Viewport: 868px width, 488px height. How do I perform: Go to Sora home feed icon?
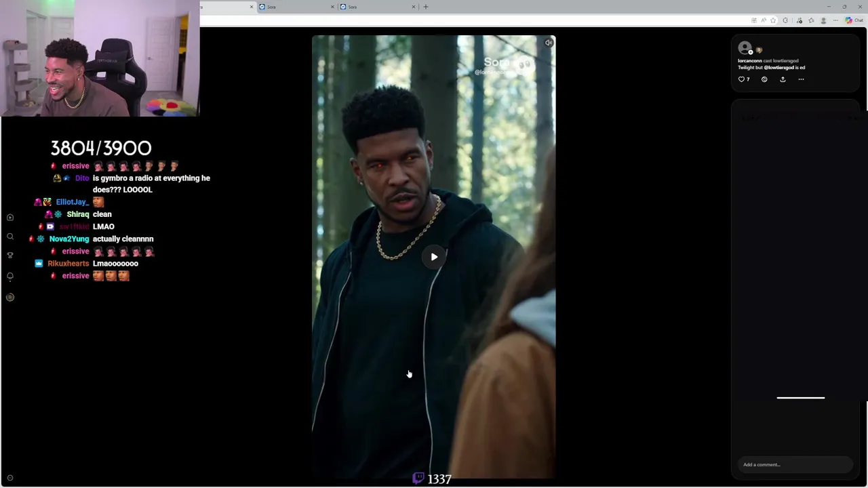(x=10, y=218)
